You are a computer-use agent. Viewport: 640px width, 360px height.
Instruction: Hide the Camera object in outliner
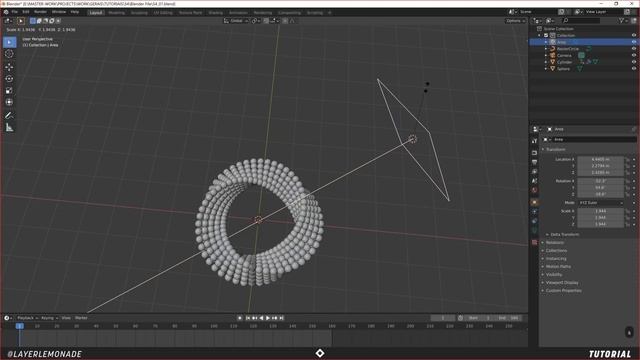coord(634,55)
